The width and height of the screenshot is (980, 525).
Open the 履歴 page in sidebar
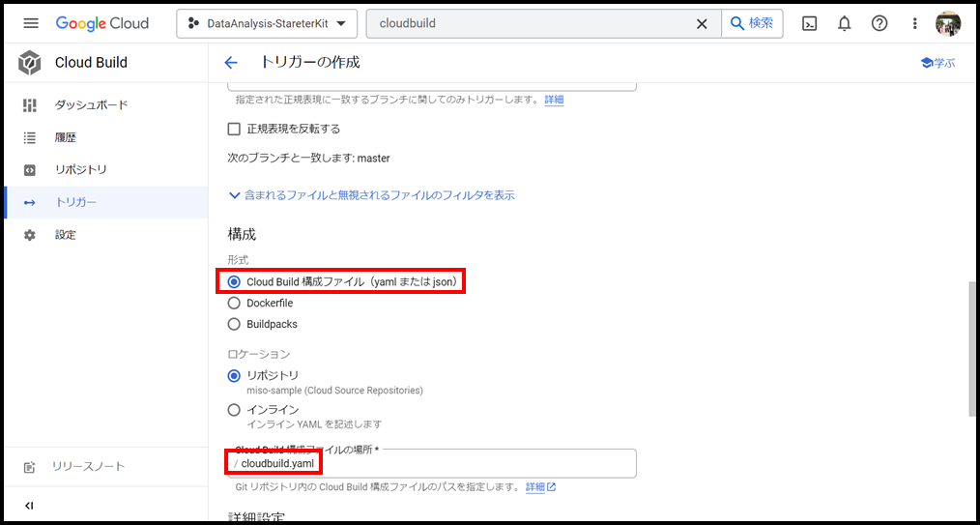click(66, 137)
